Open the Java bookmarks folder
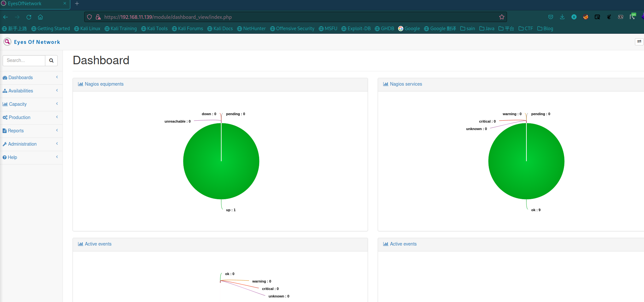Viewport: 644px width, 302px height. pyautogui.click(x=487, y=29)
